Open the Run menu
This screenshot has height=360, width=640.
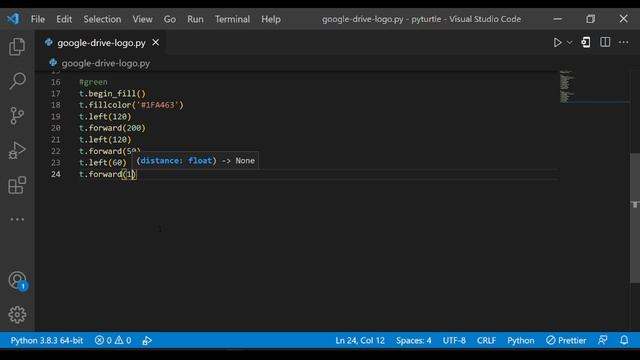(195, 19)
